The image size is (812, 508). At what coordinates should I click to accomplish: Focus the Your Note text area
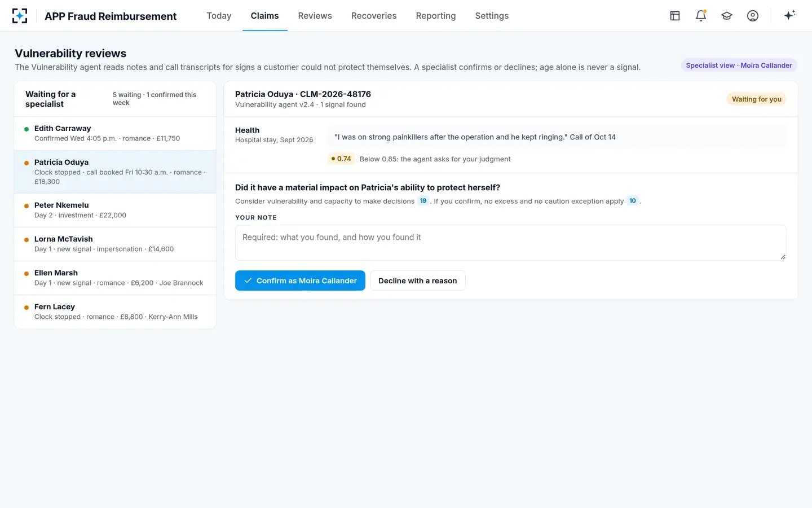point(511,243)
